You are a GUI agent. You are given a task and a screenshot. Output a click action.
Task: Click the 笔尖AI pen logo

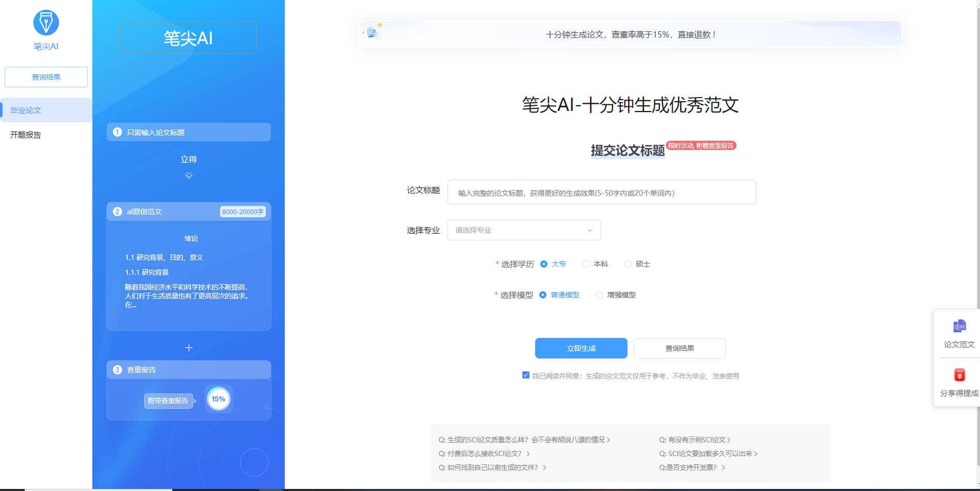[x=46, y=23]
